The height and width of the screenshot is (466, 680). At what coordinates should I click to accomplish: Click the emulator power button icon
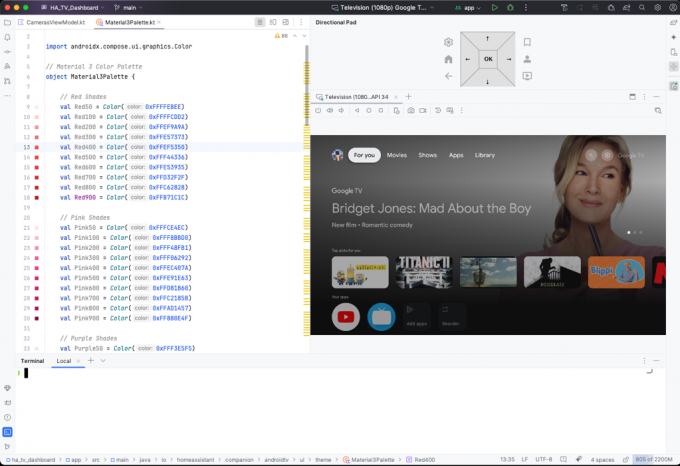318,111
